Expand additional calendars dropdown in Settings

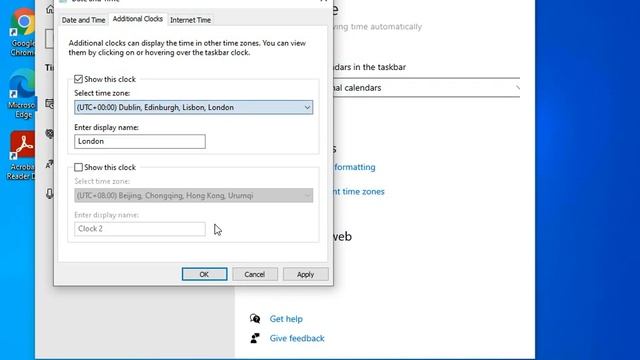(x=427, y=88)
